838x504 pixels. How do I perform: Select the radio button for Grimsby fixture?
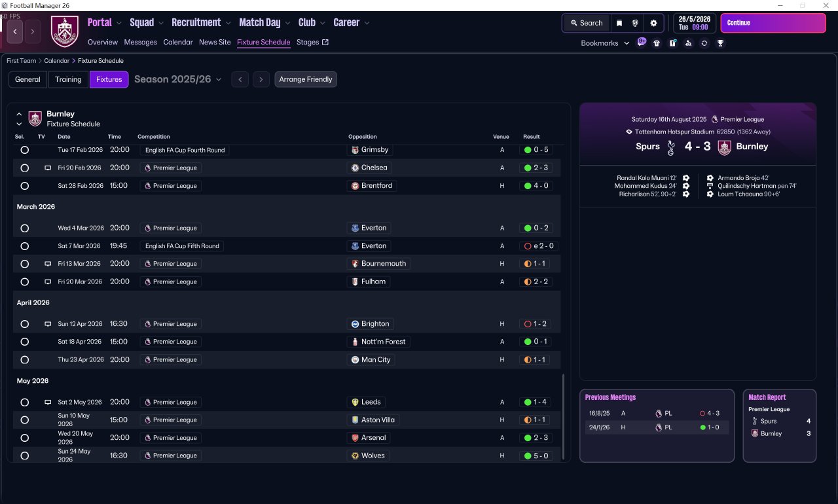pyautogui.click(x=25, y=150)
